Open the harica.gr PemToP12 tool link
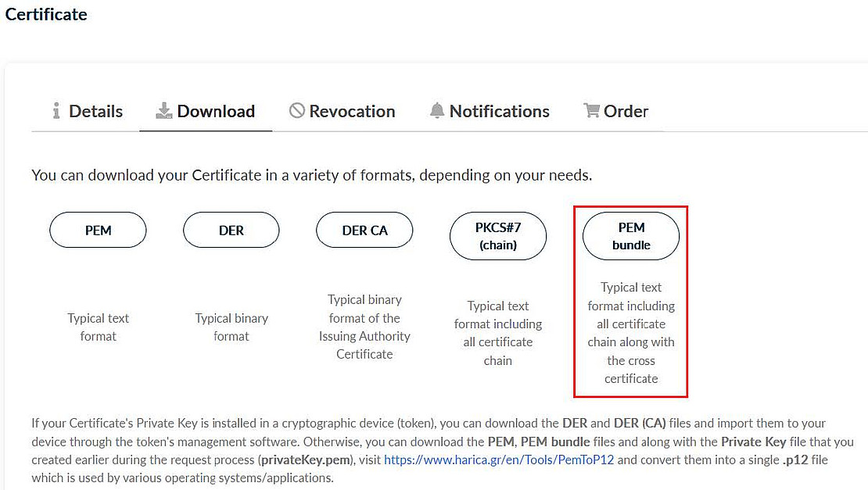This screenshot has width=868, height=490. [499, 460]
